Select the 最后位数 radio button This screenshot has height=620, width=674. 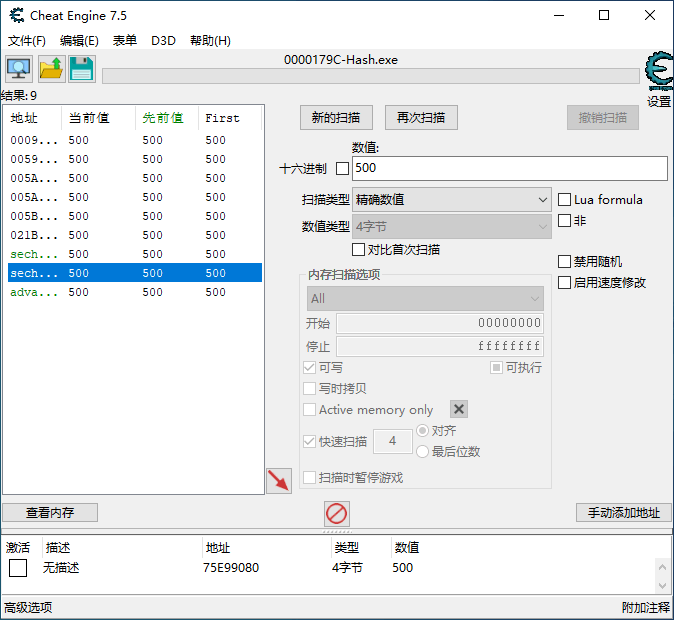tap(423, 451)
